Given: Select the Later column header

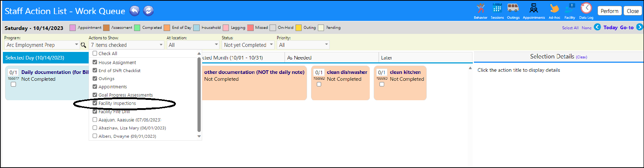Looking at the screenshot, I should tap(425, 58).
